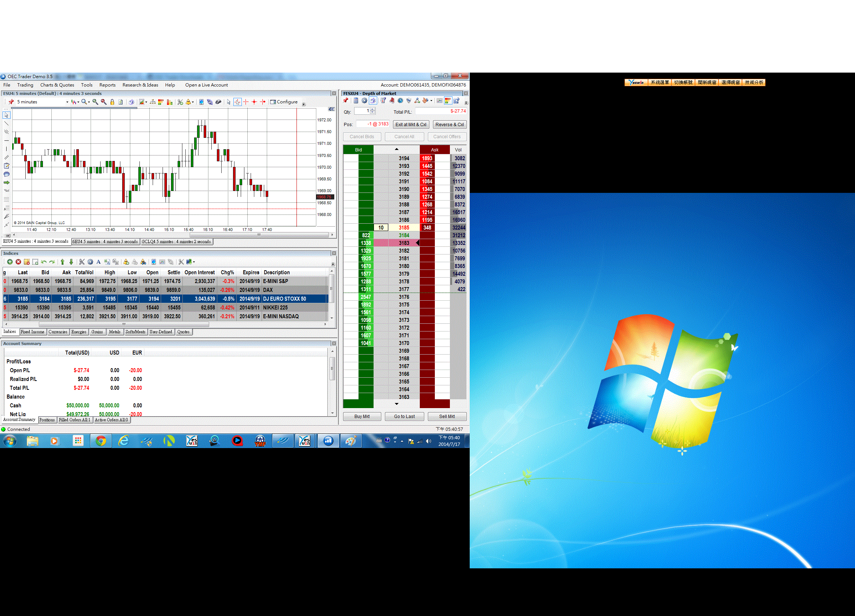Viewport: 855px width, 616px height.
Task: Click the scissors tools icon in chart toolbar
Action: (x=180, y=102)
